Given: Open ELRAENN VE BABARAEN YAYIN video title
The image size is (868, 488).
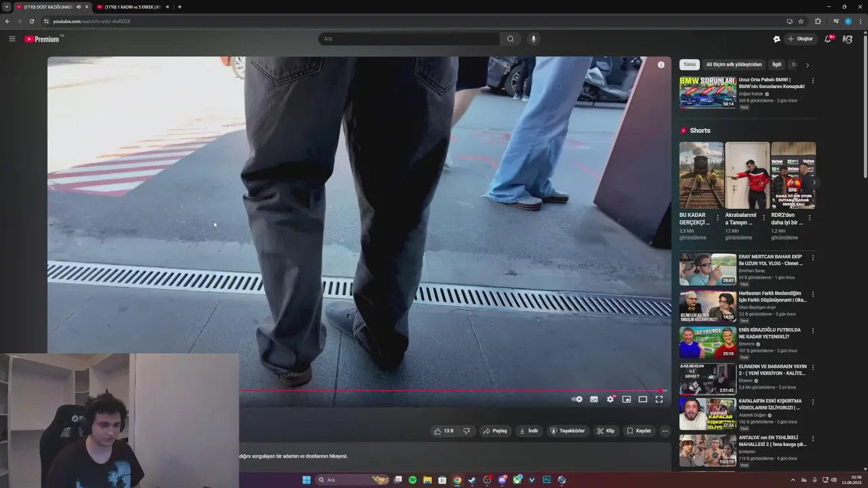Looking at the screenshot, I should [772, 369].
